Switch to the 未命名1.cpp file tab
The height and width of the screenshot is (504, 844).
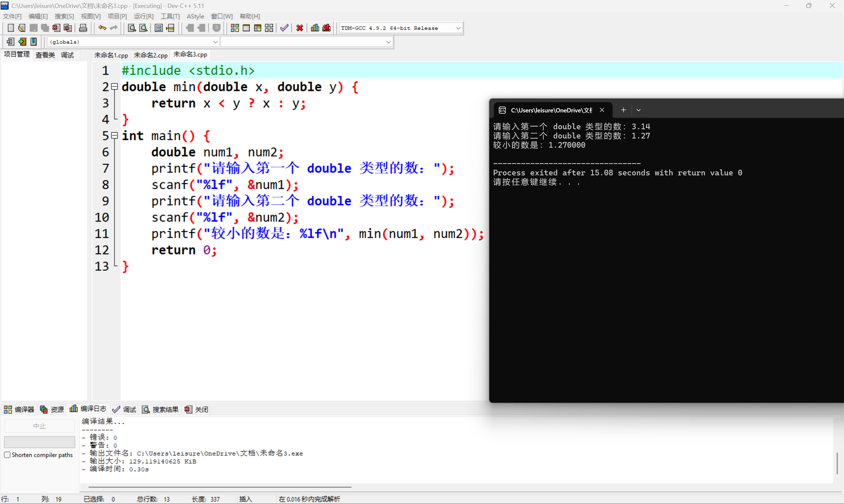(111, 55)
